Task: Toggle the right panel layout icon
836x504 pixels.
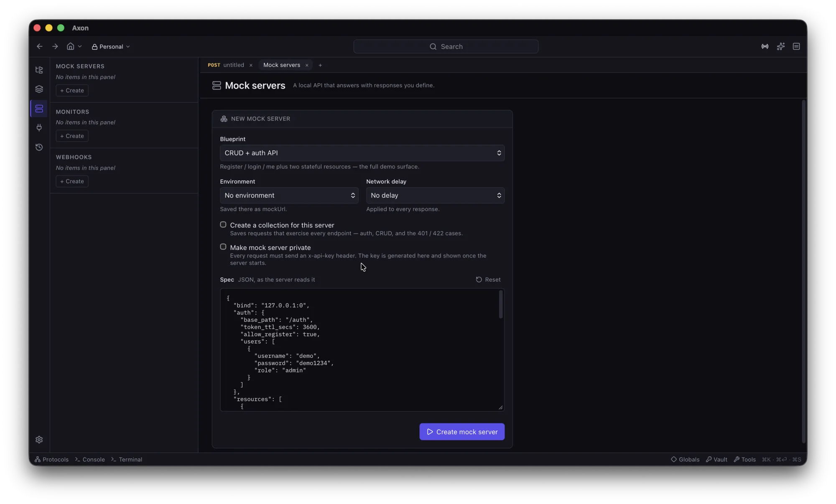Action: point(796,46)
